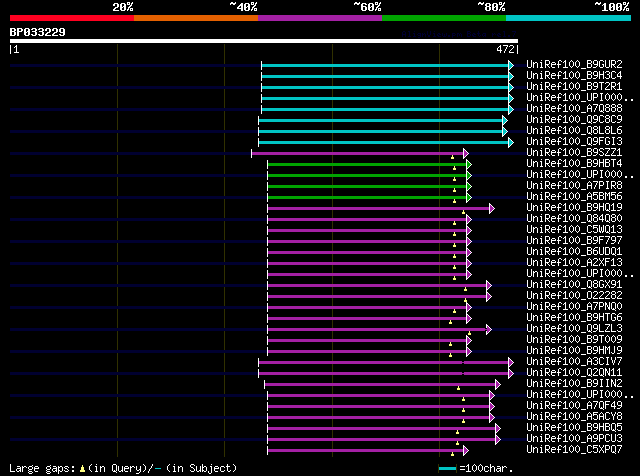Click the cyan 100char scale bar in legend
The height and width of the screenshot is (476, 640).
[448, 469]
